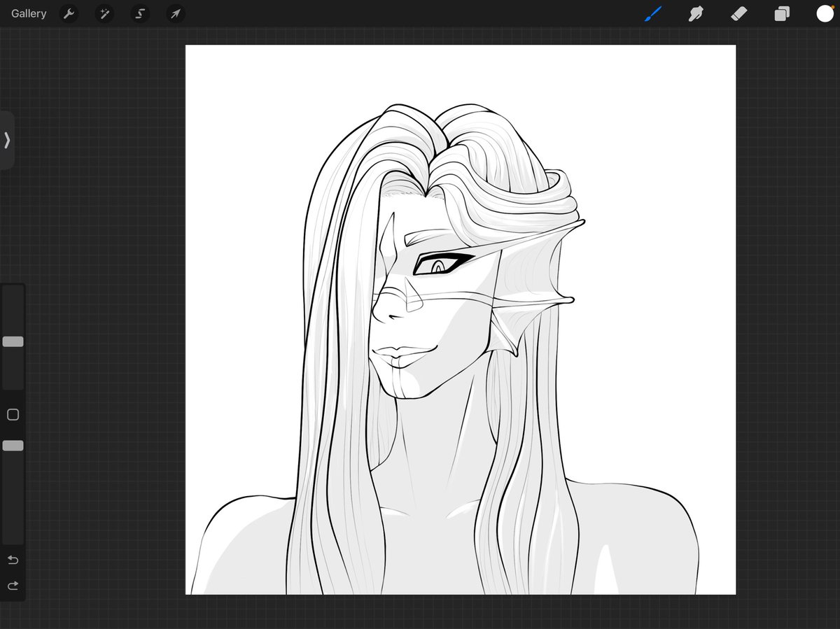Select the Brush tool
Image resolution: width=840 pixels, height=629 pixels.
652,13
